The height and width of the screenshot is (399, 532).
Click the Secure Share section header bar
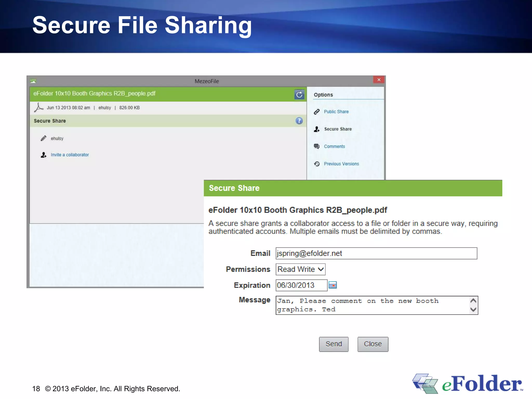(168, 121)
